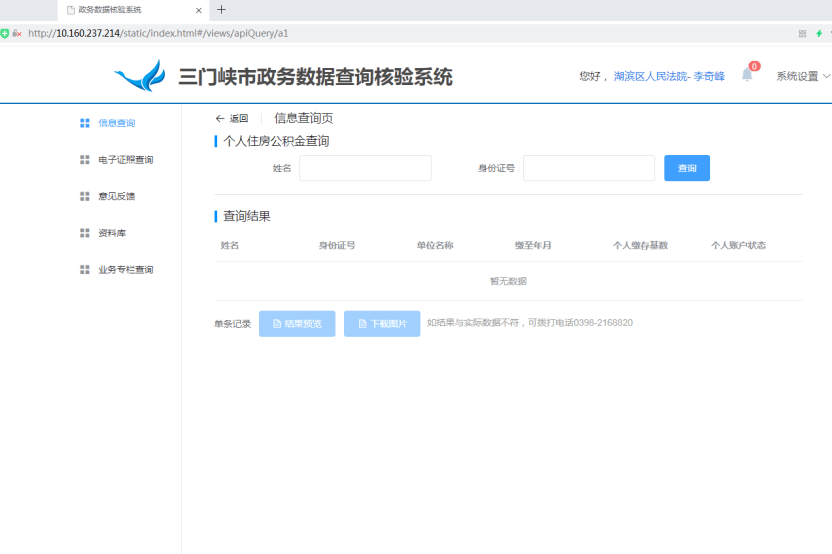Image resolution: width=832 pixels, height=554 pixels.
Task: Click the 电子证照查询 sidebar grid icon
Action: [84, 160]
